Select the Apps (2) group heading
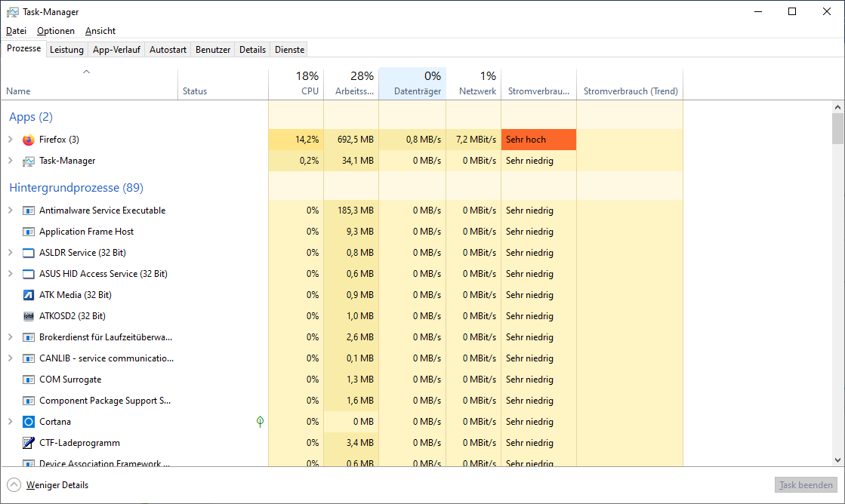Image resolution: width=845 pixels, height=504 pixels. pyautogui.click(x=31, y=117)
